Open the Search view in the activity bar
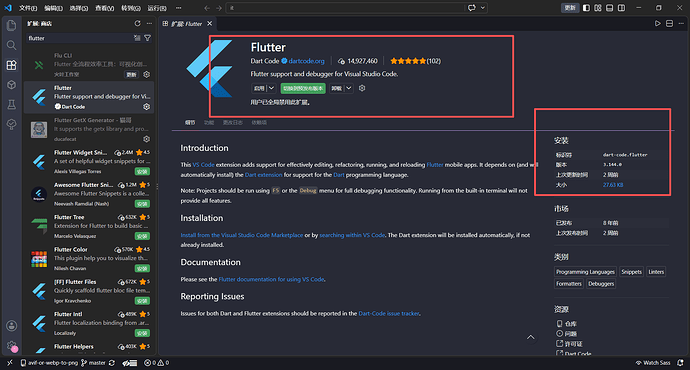690x370 pixels. coord(11,45)
